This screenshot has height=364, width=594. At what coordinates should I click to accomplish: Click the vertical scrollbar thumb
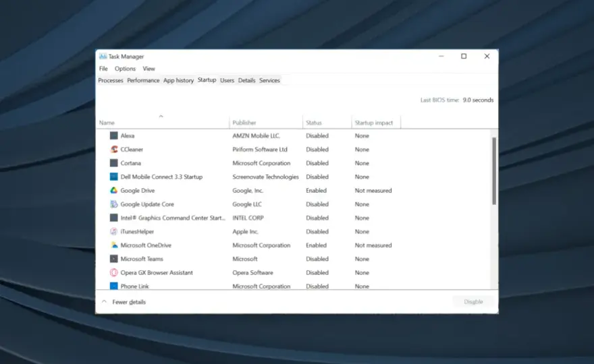point(494,171)
